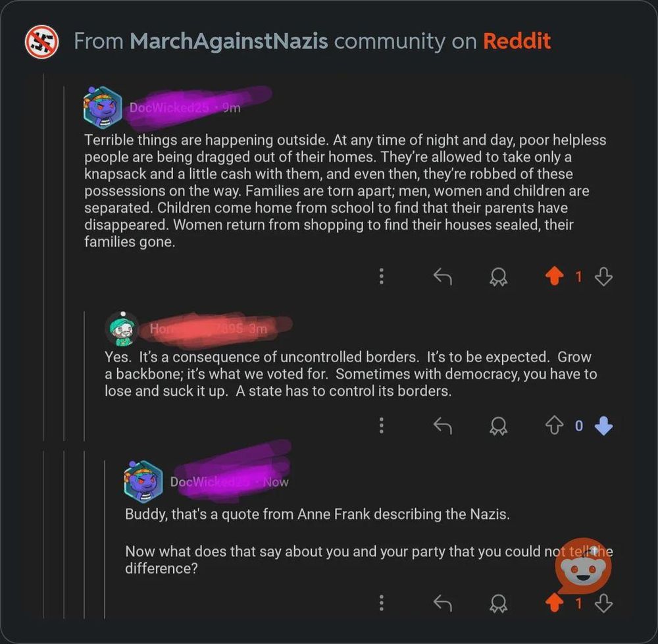658x644 pixels.
Task: Open the MarchAgainstNazis community link
Action: [229, 41]
